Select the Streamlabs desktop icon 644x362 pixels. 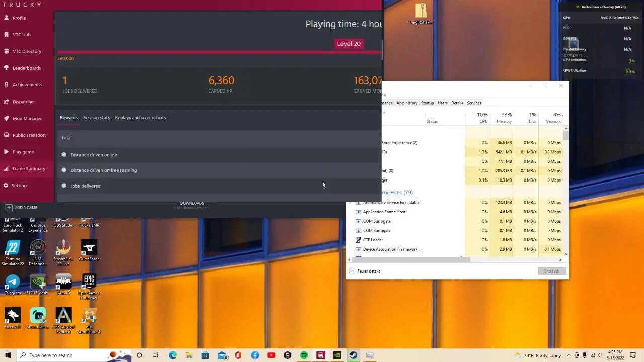pos(38,319)
